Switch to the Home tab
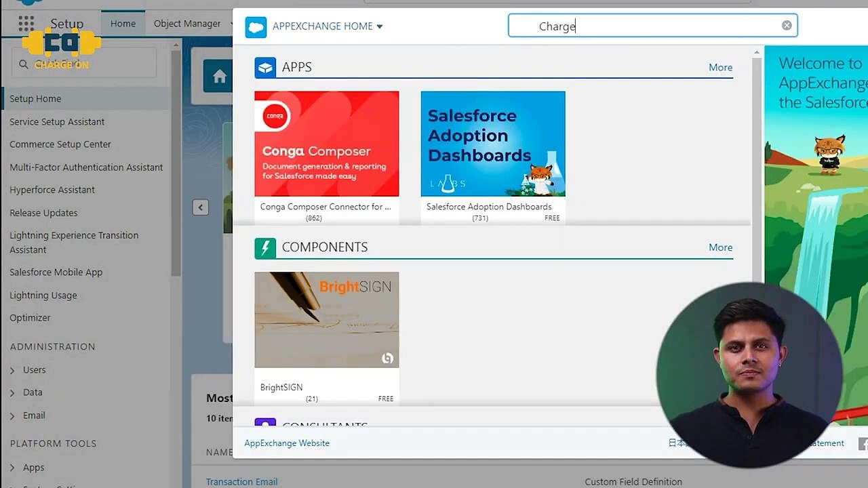The width and height of the screenshot is (868, 488). tap(123, 24)
